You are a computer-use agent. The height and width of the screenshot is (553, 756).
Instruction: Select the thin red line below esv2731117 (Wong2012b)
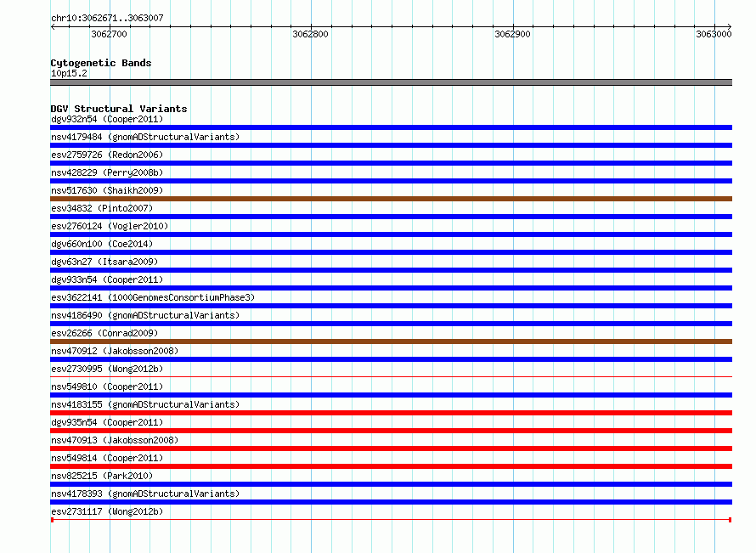(391, 520)
